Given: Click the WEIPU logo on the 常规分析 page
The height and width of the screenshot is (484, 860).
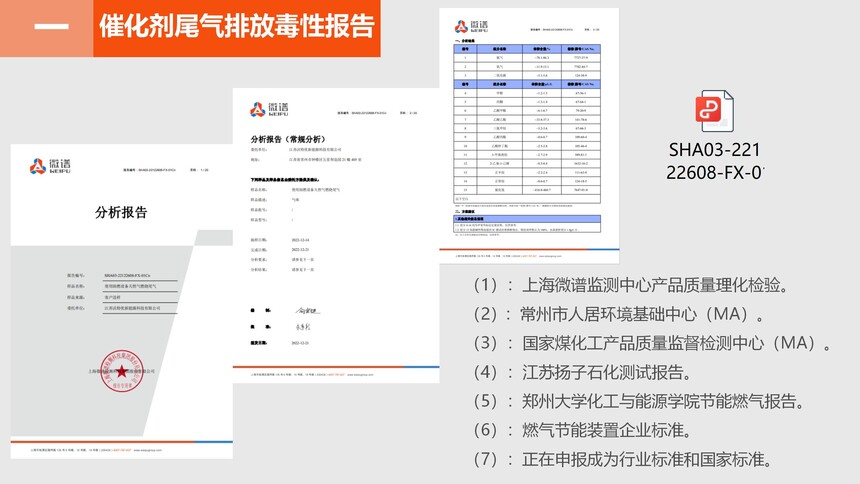Looking at the screenshot, I should [x=269, y=109].
